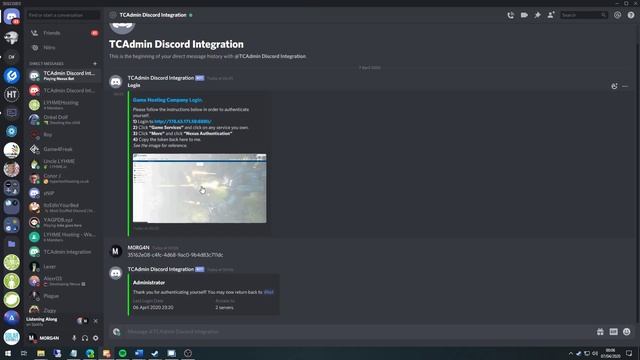Focus the Search field
This screenshot has width=640, height=360.
pyautogui.click(x=583, y=15)
